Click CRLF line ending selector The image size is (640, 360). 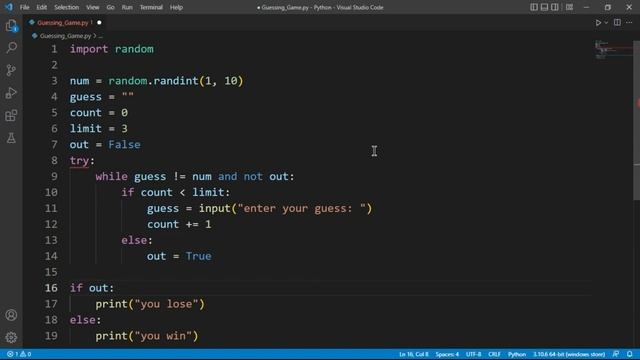tap(494, 354)
